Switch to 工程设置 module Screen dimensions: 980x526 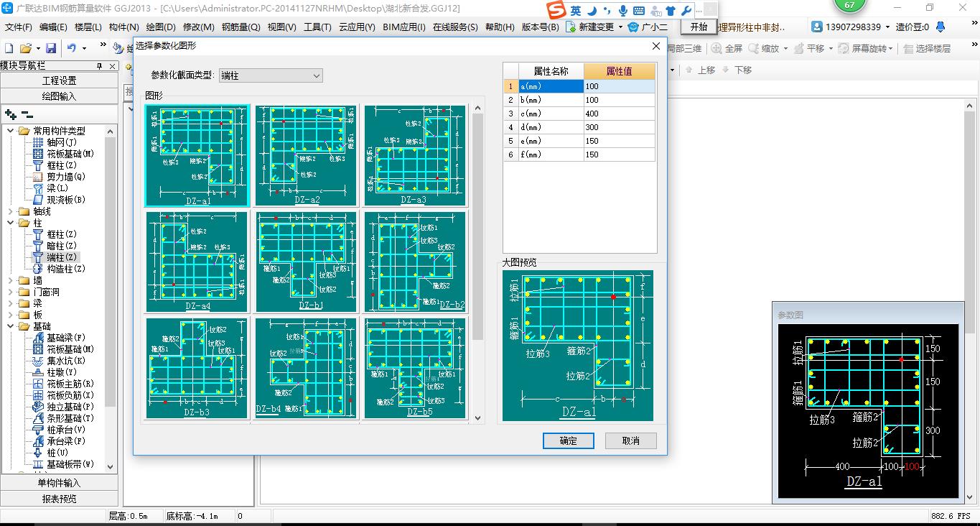(59, 80)
